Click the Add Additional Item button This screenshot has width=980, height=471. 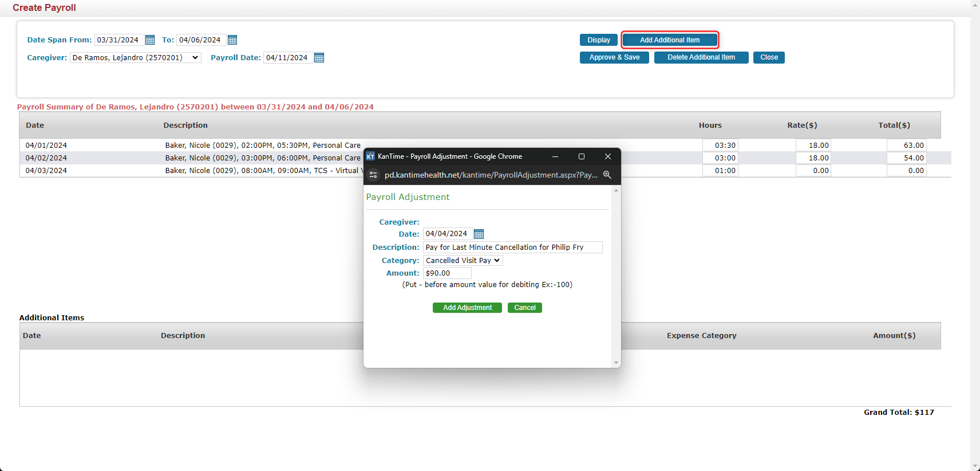pyautogui.click(x=669, y=40)
